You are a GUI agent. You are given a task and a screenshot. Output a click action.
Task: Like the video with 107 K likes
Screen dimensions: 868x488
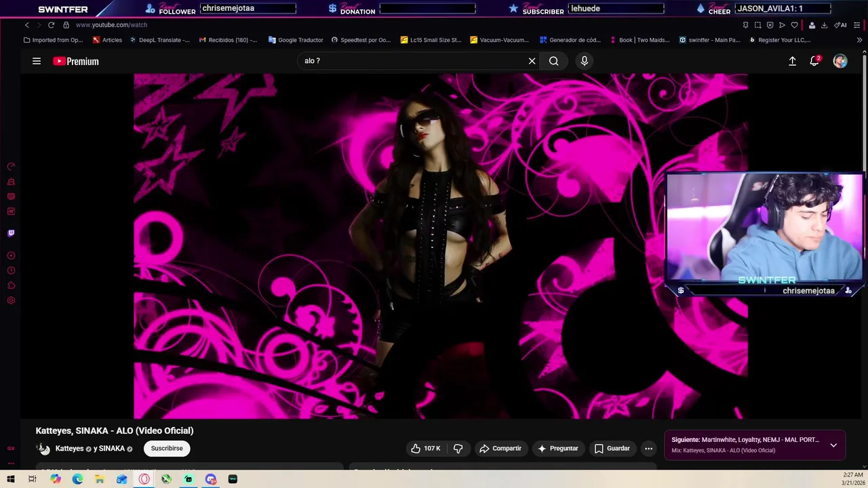point(425,448)
